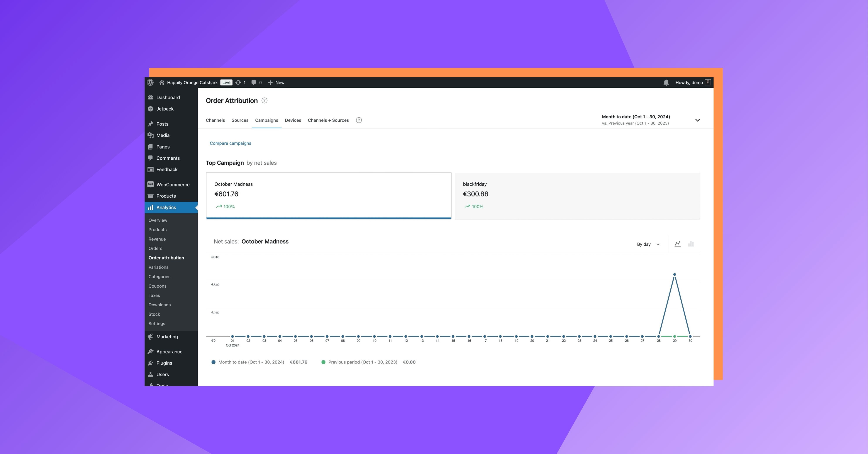Click the WooCommerce logo icon
The width and height of the screenshot is (868, 454).
[151, 184]
